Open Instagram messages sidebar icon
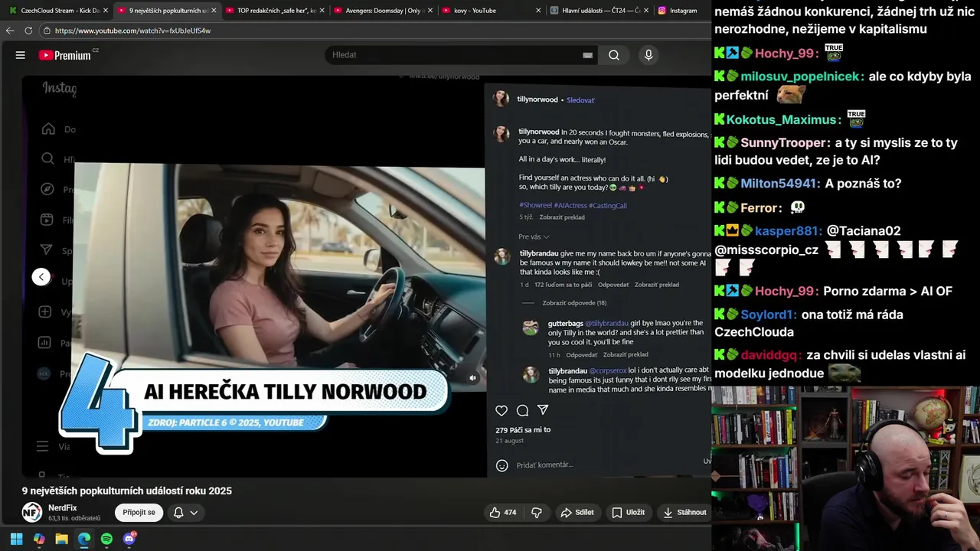The width and height of the screenshot is (980, 551). click(x=46, y=250)
